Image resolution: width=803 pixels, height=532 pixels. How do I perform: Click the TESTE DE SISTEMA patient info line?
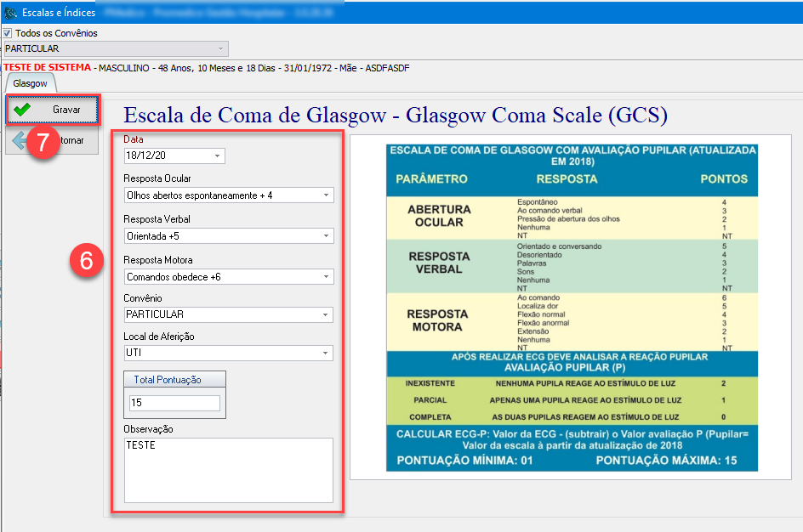pos(206,67)
